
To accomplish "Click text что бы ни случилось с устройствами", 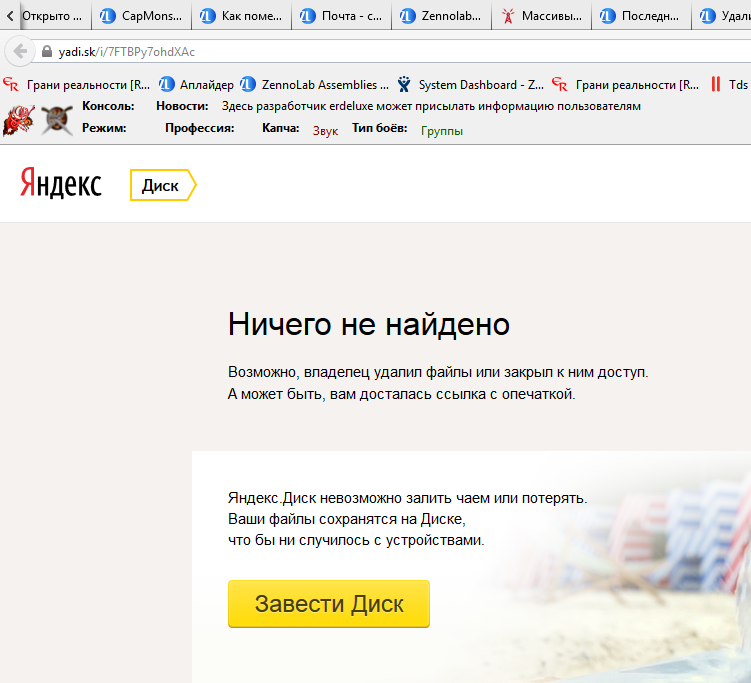I will click(356, 540).
